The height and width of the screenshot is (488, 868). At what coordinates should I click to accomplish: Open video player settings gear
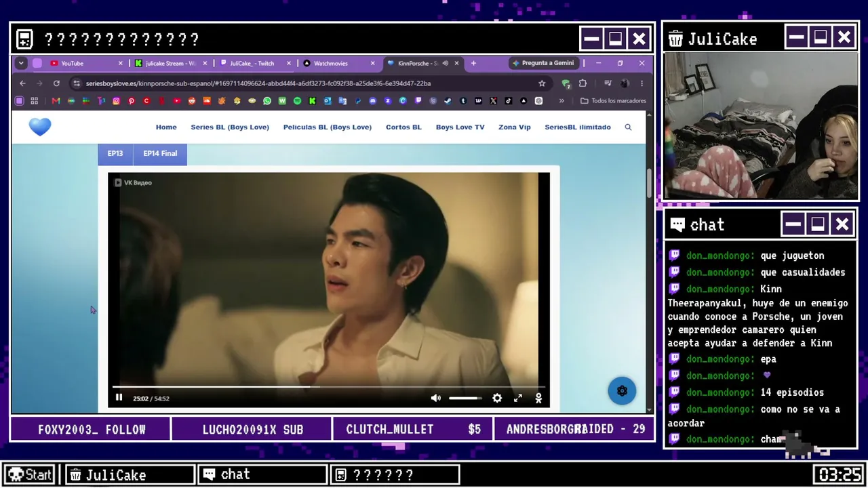(497, 398)
